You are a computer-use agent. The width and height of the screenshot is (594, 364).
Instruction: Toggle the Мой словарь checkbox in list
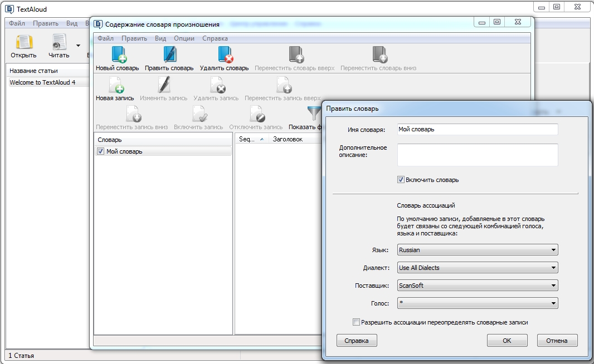pos(100,151)
